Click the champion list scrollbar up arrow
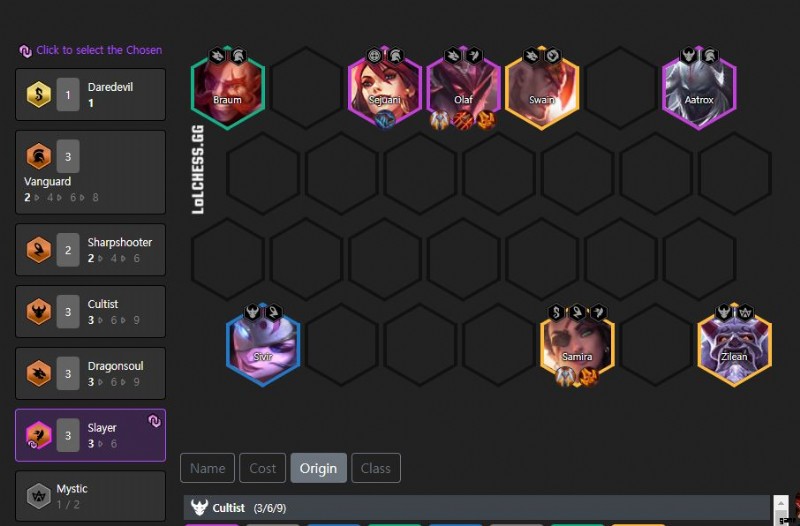 [x=781, y=503]
